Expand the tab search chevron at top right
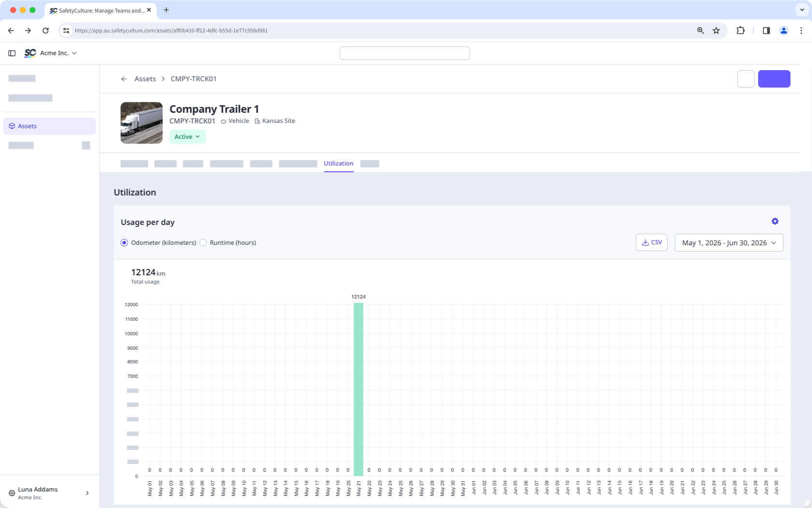Screen dimensions: 812x508 (802, 10)
